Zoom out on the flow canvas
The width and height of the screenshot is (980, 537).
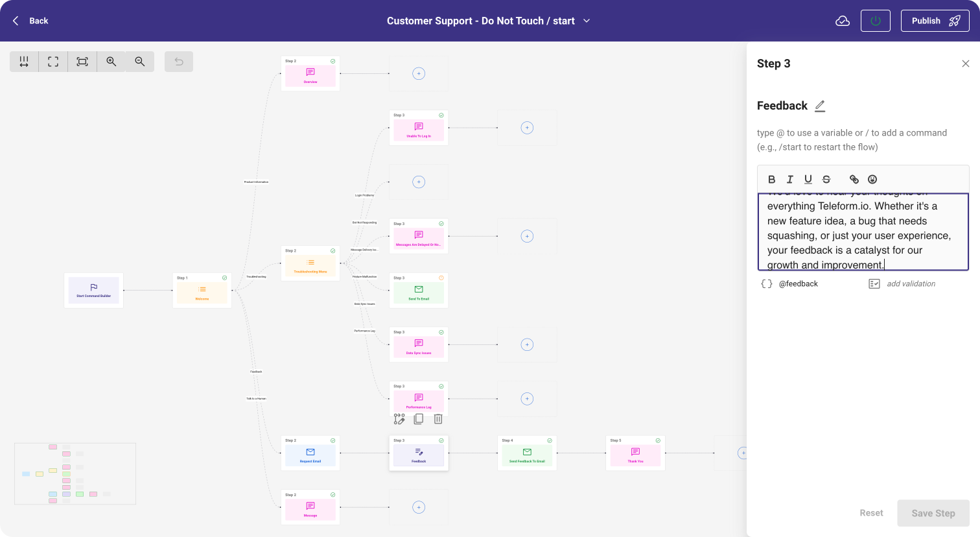[140, 62]
